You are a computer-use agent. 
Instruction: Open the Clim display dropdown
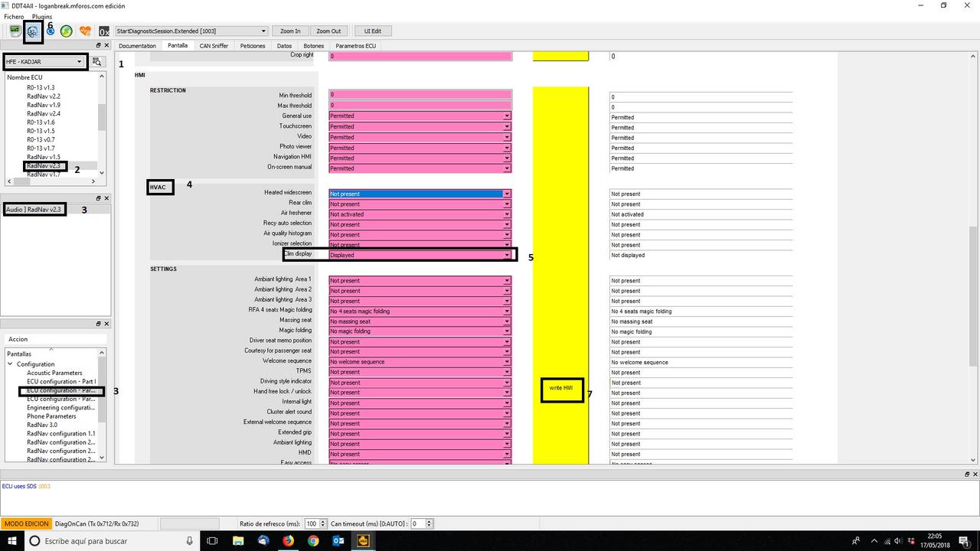[x=506, y=254]
